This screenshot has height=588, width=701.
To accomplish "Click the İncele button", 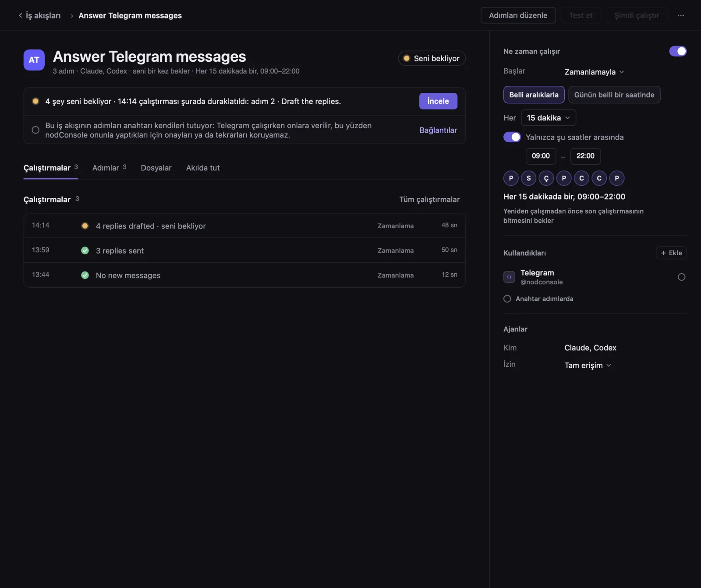I will tap(438, 101).
